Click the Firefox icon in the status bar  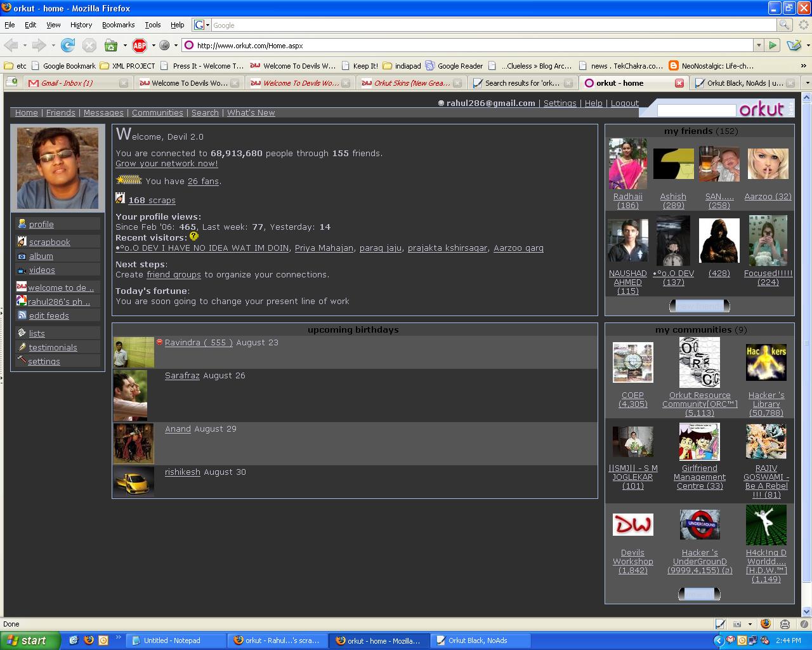(x=766, y=623)
